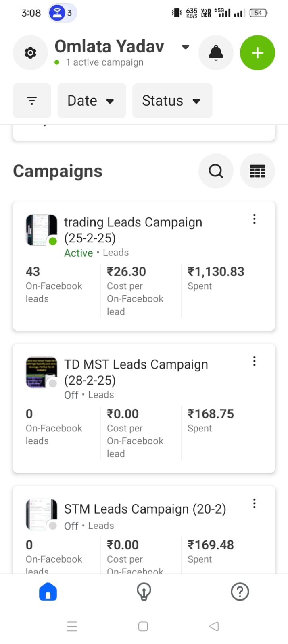
Task: Open the lightbulb insights tab
Action: (x=144, y=592)
